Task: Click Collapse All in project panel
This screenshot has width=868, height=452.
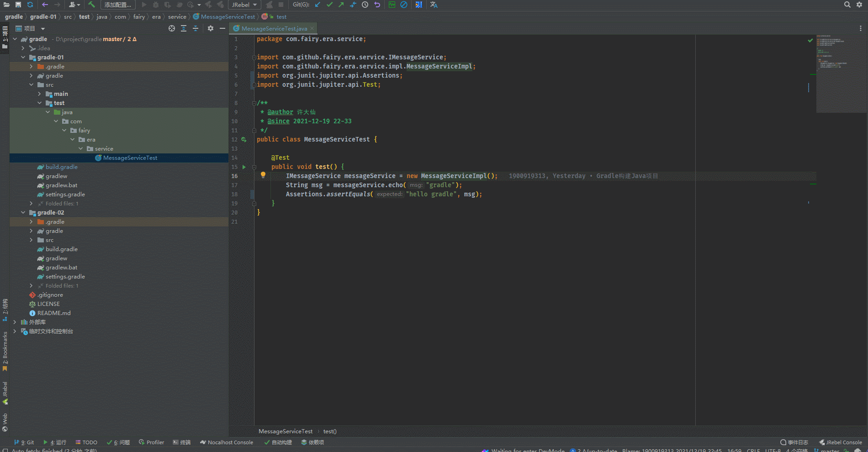Action: click(196, 28)
